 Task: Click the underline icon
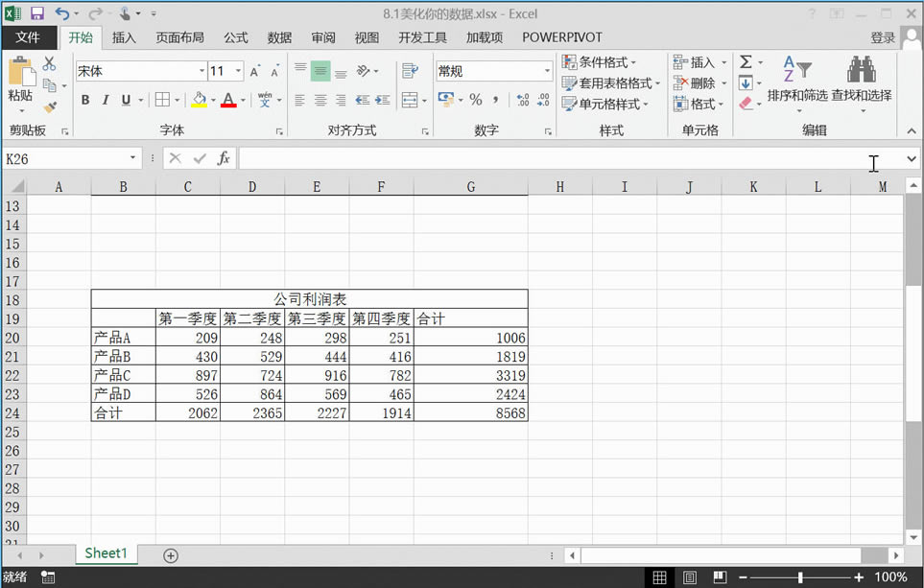tap(126, 100)
